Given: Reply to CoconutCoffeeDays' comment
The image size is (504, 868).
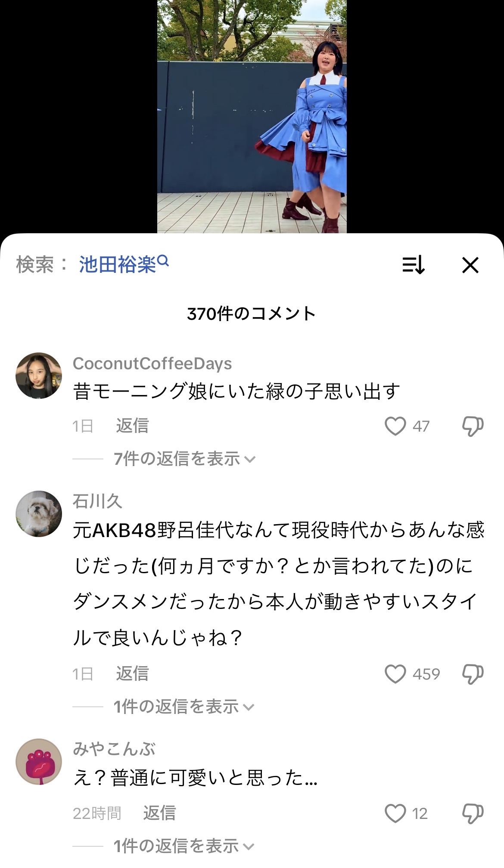Looking at the screenshot, I should coord(132,426).
